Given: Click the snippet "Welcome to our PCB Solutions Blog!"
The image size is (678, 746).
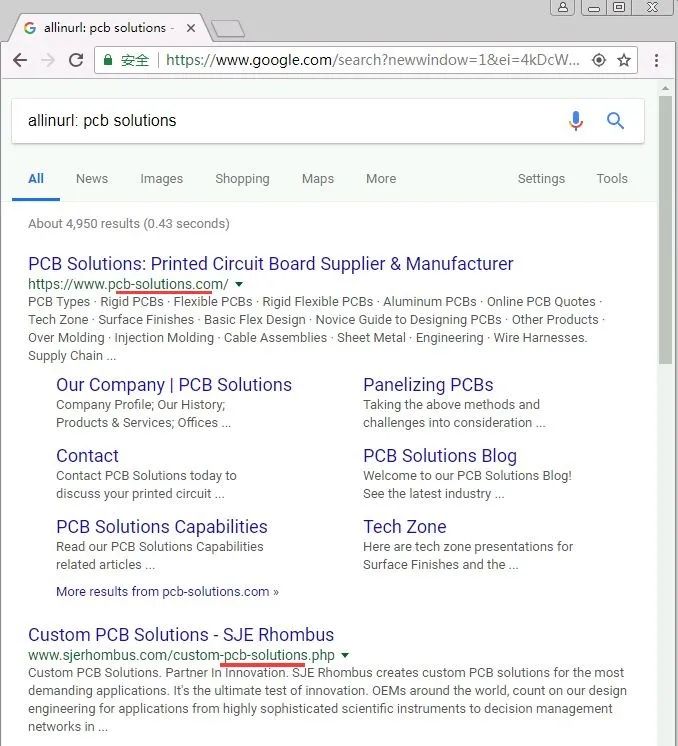Looking at the screenshot, I should pos(467,476).
